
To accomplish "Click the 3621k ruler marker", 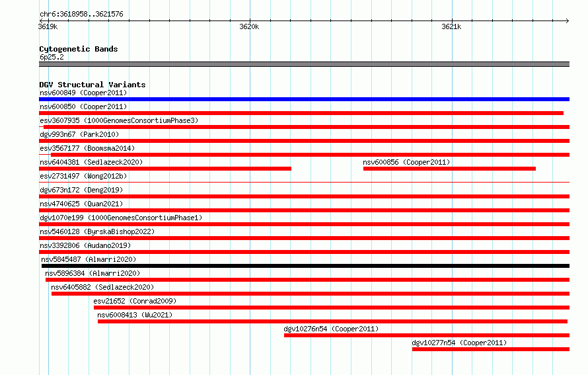I will (x=451, y=26).
